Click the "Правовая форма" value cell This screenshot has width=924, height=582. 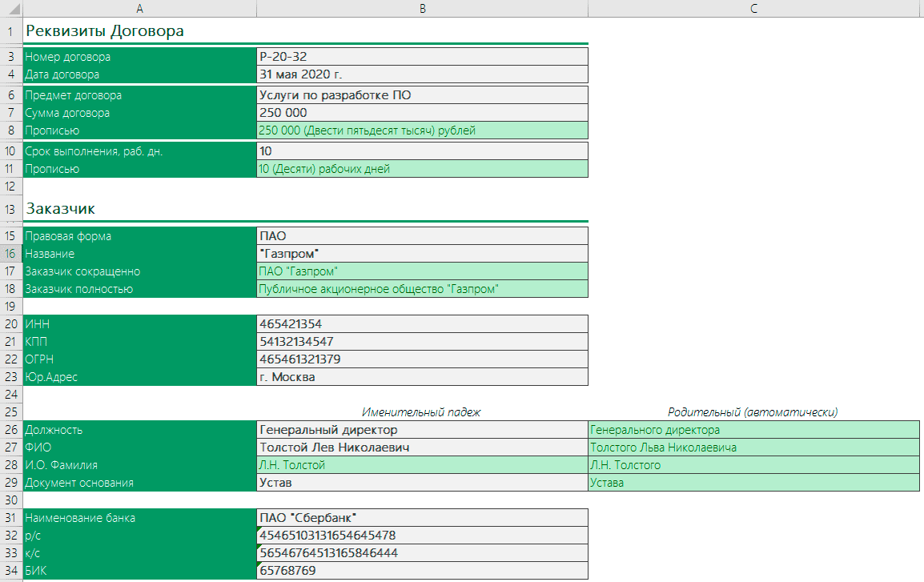422,236
